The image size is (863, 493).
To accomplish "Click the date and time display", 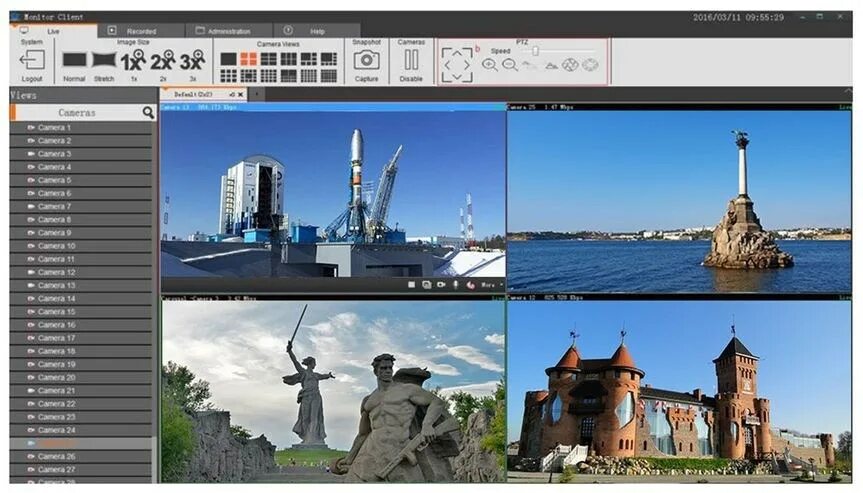I will tap(738, 17).
